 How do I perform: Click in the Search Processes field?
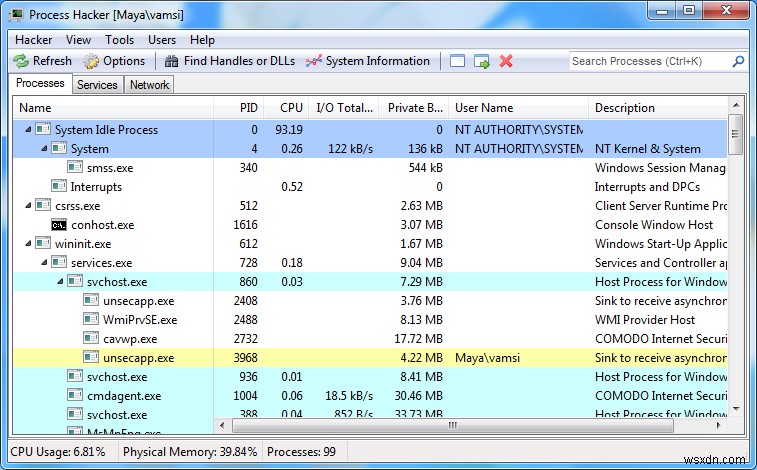648,61
